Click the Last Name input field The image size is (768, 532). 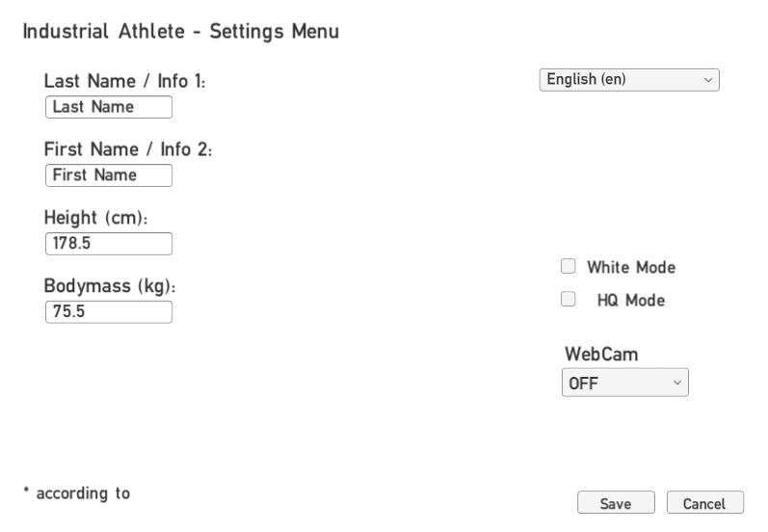point(108,107)
